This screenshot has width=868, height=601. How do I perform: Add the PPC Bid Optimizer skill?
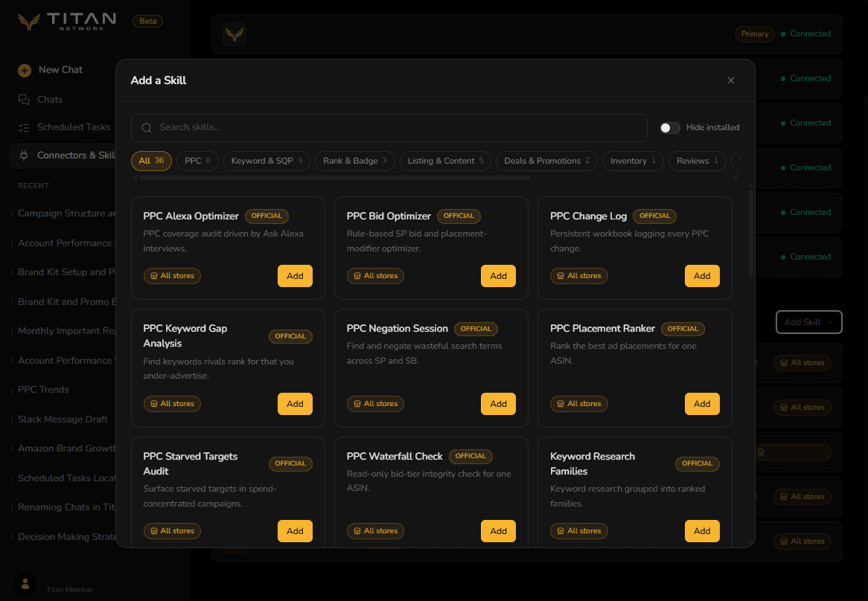pyautogui.click(x=498, y=276)
